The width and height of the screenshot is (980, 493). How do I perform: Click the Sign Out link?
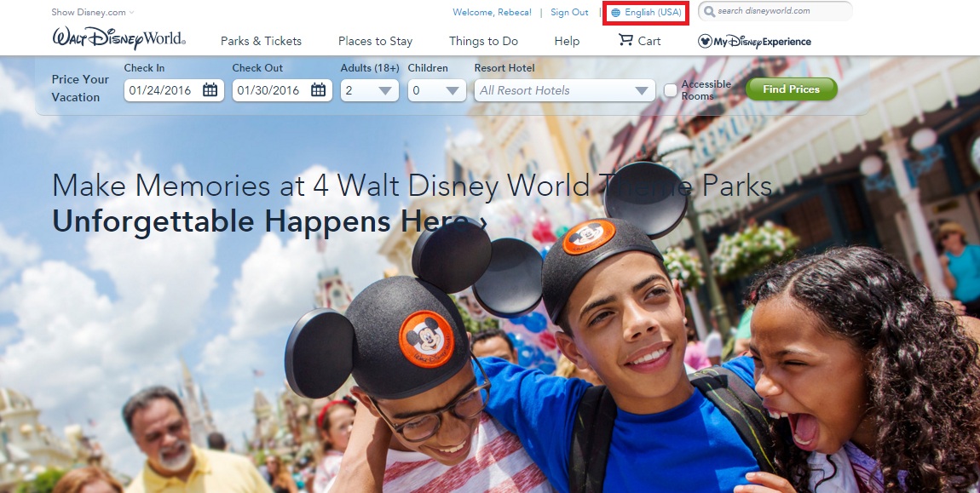569,13
